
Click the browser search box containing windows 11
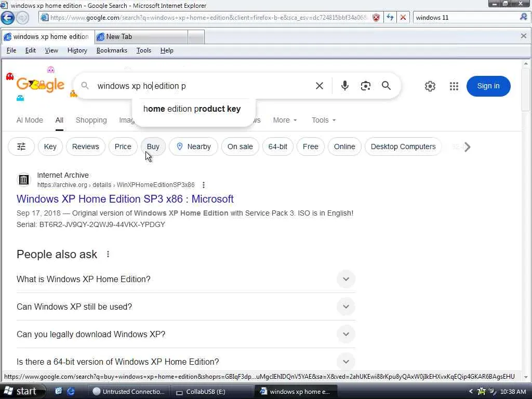[466, 17]
